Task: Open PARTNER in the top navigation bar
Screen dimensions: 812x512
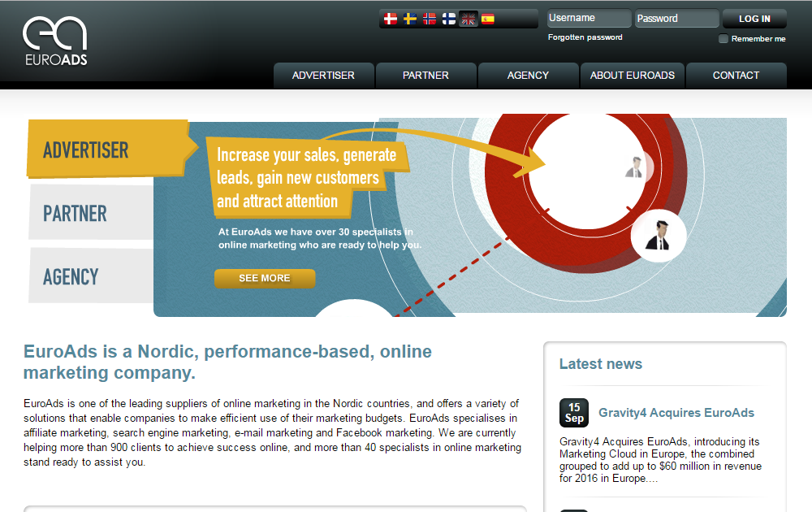Action: click(x=425, y=76)
